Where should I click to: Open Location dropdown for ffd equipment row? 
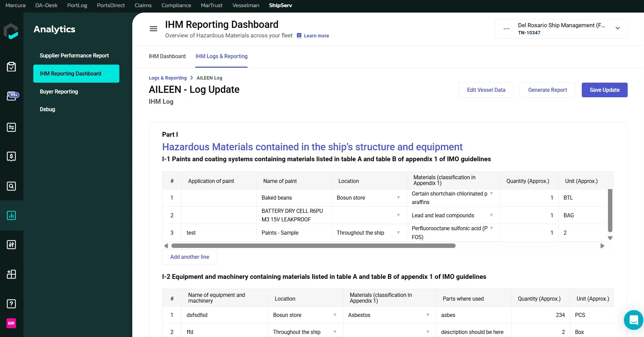(335, 332)
